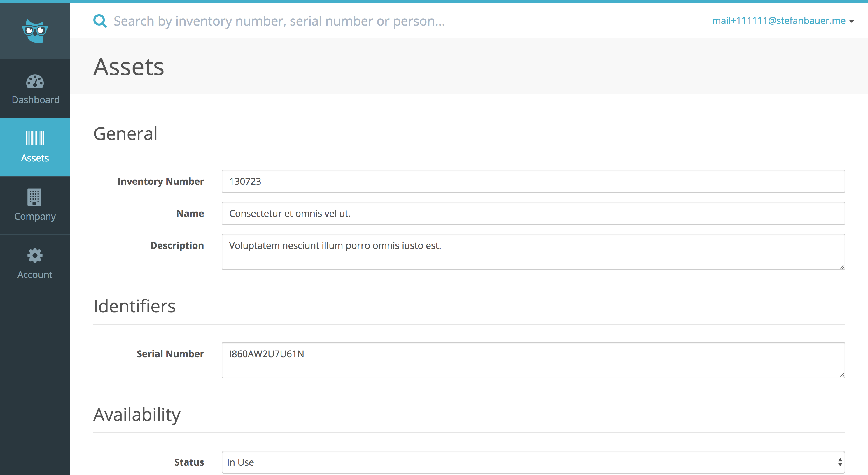
Task: Click the Serial Number label
Action: [x=170, y=354]
